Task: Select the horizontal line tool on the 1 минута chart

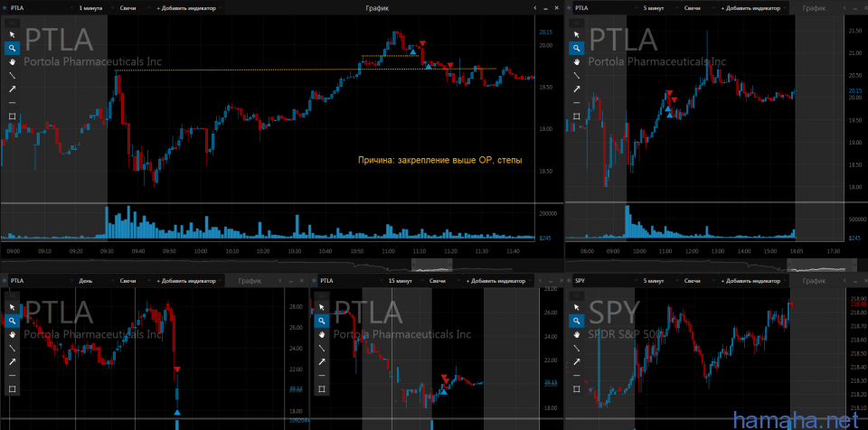Action: tap(12, 102)
